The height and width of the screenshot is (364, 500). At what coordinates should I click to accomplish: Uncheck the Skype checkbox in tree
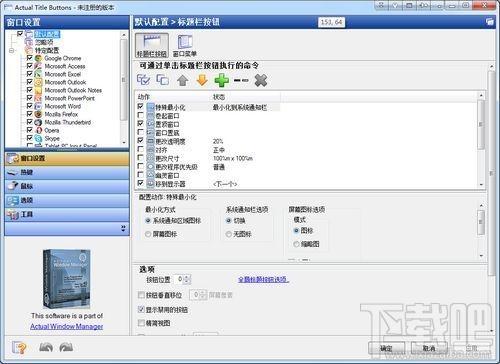click(x=29, y=138)
